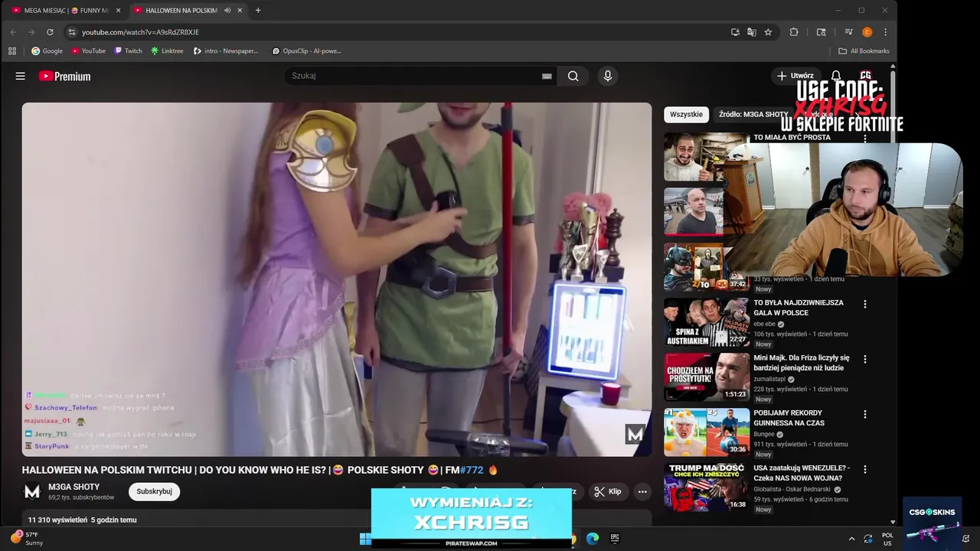The width and height of the screenshot is (980, 551).
Task: Open the M3GA SHOTY channel name link
Action: coord(74,487)
